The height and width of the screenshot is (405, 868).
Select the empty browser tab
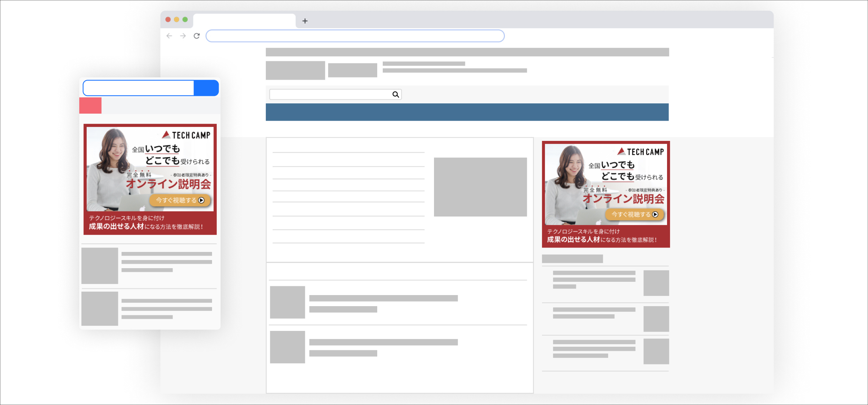[244, 21]
